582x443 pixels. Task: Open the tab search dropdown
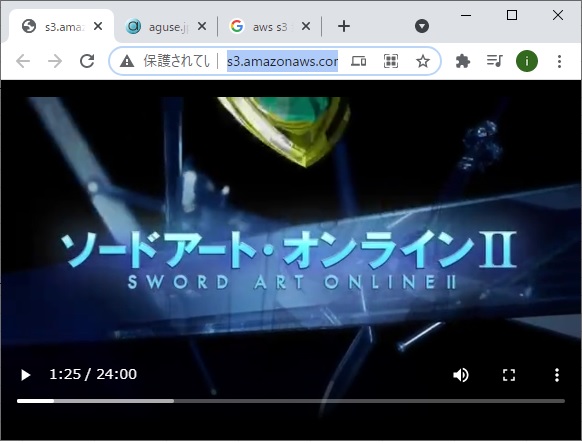tap(422, 26)
